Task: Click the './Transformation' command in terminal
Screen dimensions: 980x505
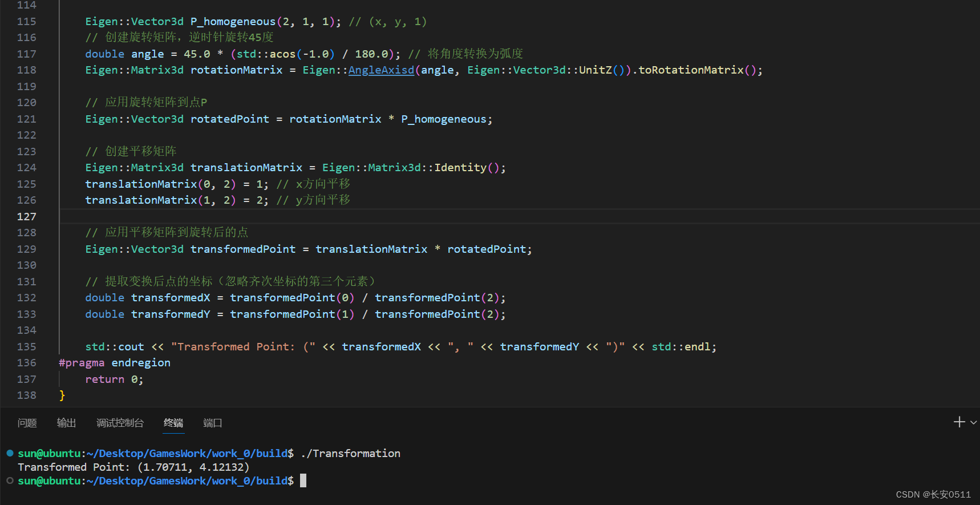Action: (350, 454)
